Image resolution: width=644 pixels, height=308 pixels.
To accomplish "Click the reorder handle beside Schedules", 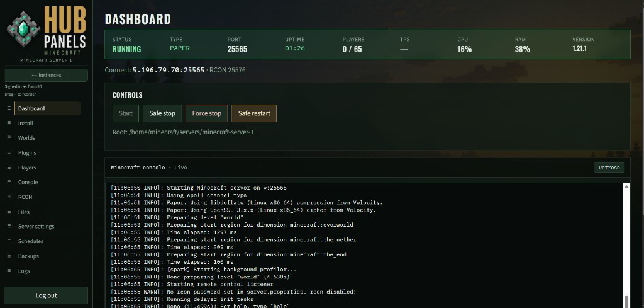I will tap(9, 241).
